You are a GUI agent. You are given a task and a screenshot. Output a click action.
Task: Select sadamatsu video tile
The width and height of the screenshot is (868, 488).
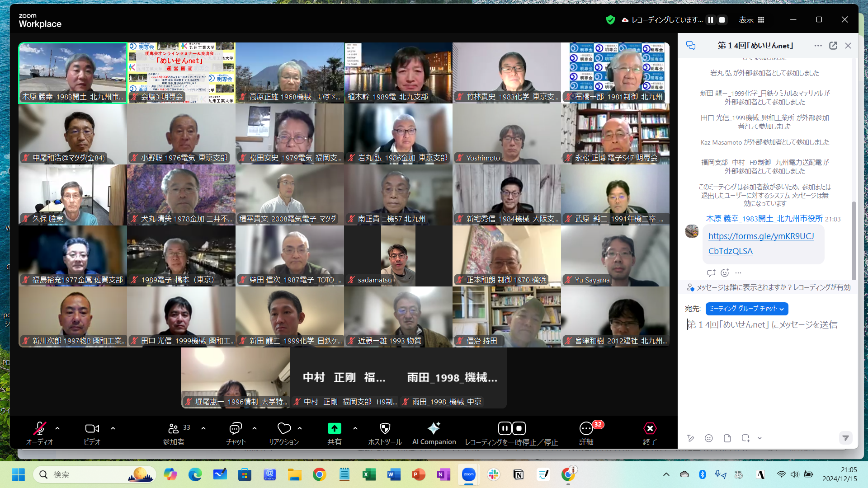point(398,256)
